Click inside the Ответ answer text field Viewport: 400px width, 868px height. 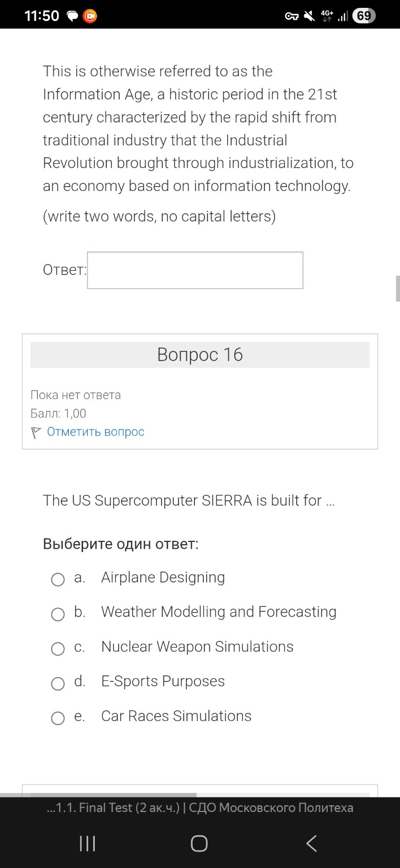(x=194, y=270)
